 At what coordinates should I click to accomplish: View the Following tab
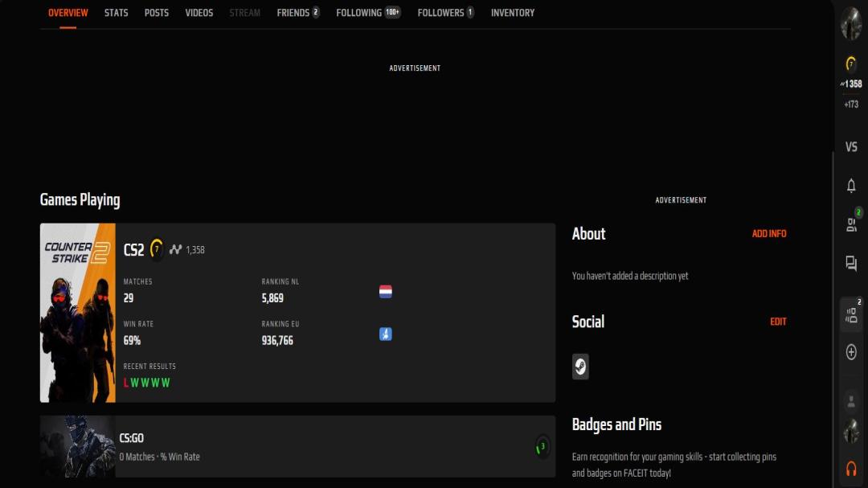click(x=368, y=13)
